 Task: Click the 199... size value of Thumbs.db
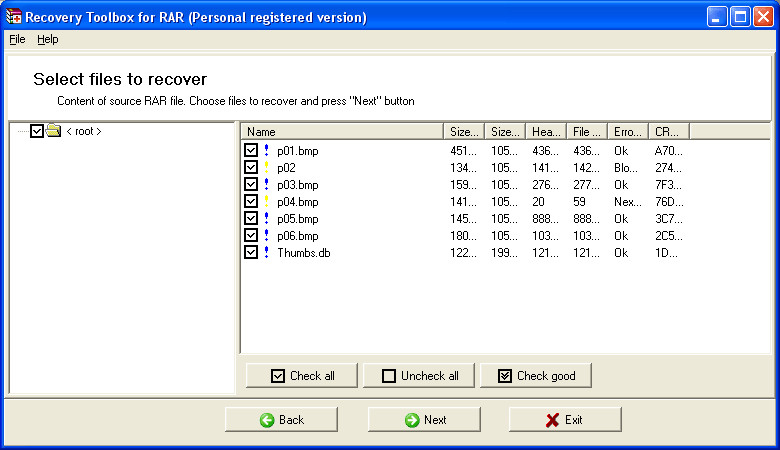[504, 253]
